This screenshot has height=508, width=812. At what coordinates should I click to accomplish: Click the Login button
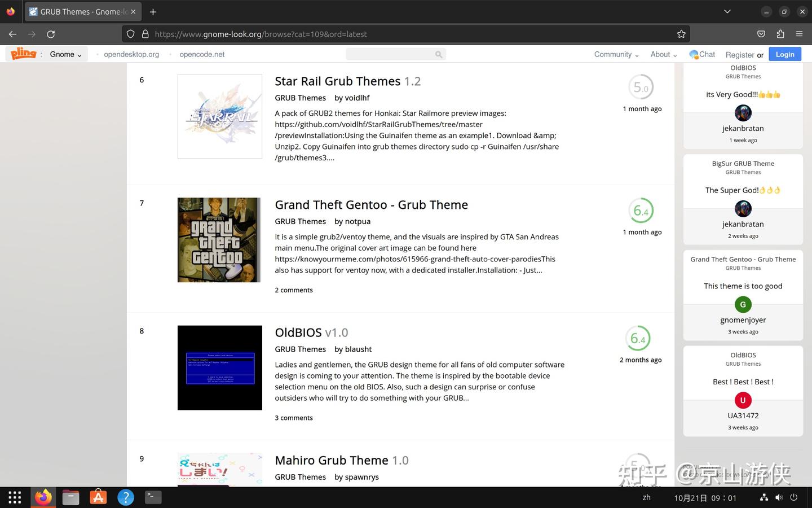coord(784,54)
